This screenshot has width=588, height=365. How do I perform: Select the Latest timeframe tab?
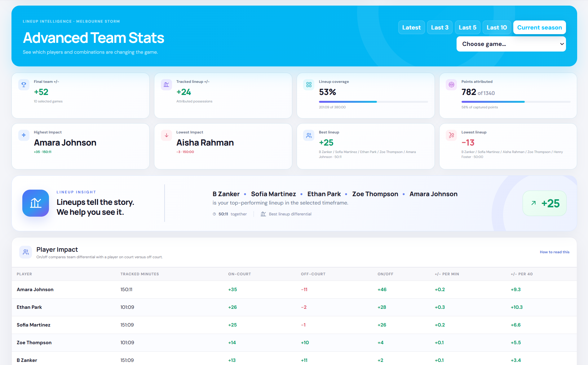pyautogui.click(x=411, y=27)
